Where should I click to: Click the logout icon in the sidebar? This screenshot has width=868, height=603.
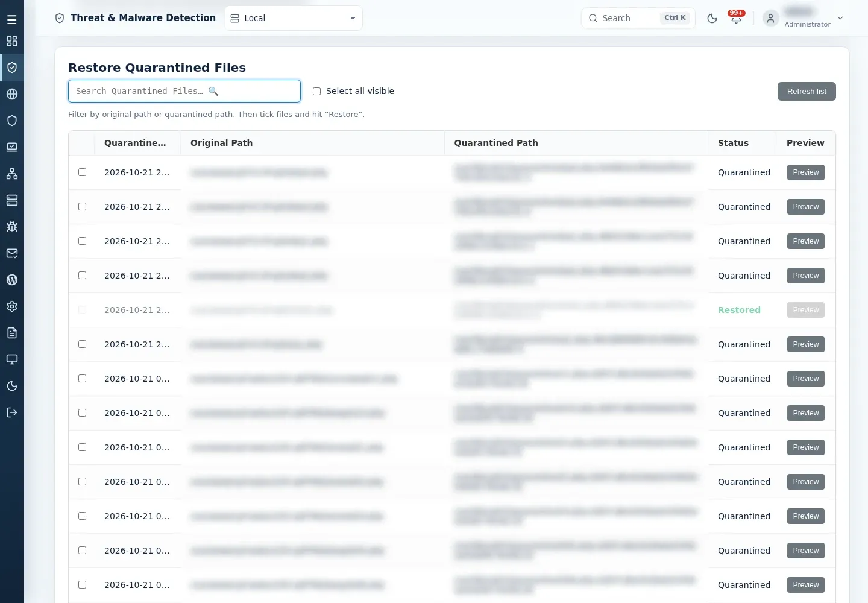click(x=12, y=412)
